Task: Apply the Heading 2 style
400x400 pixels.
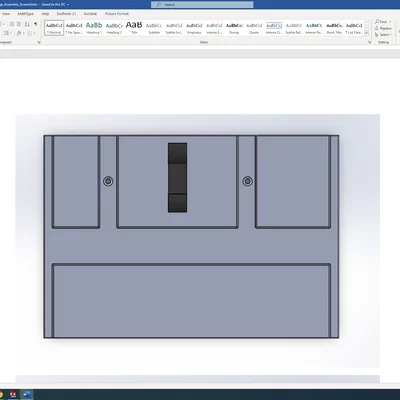Action: click(x=114, y=28)
